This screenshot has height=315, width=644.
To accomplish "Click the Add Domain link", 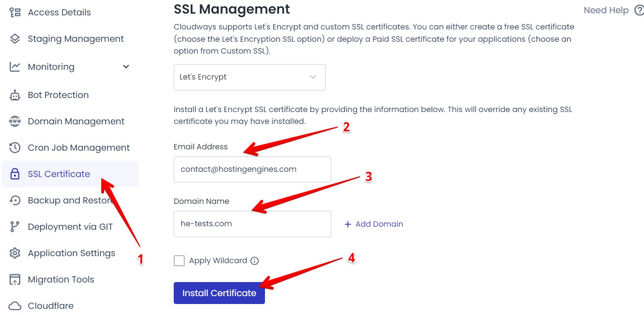I will pos(379,224).
